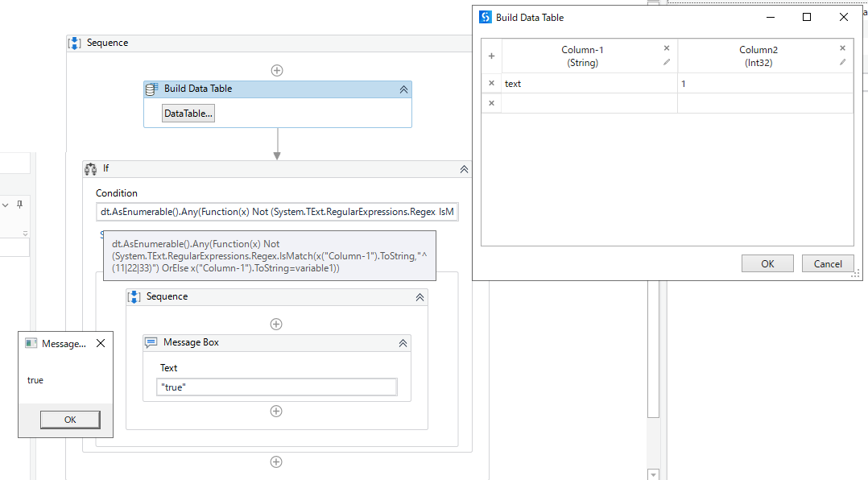Screen dimensions: 868x480
Task: Delete the empty second row
Action: tap(491, 103)
